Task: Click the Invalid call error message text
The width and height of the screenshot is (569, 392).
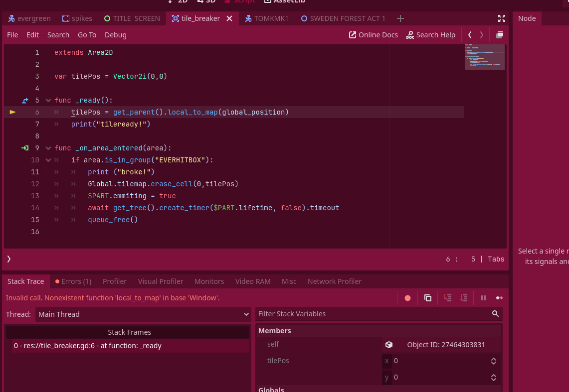Action: click(113, 298)
